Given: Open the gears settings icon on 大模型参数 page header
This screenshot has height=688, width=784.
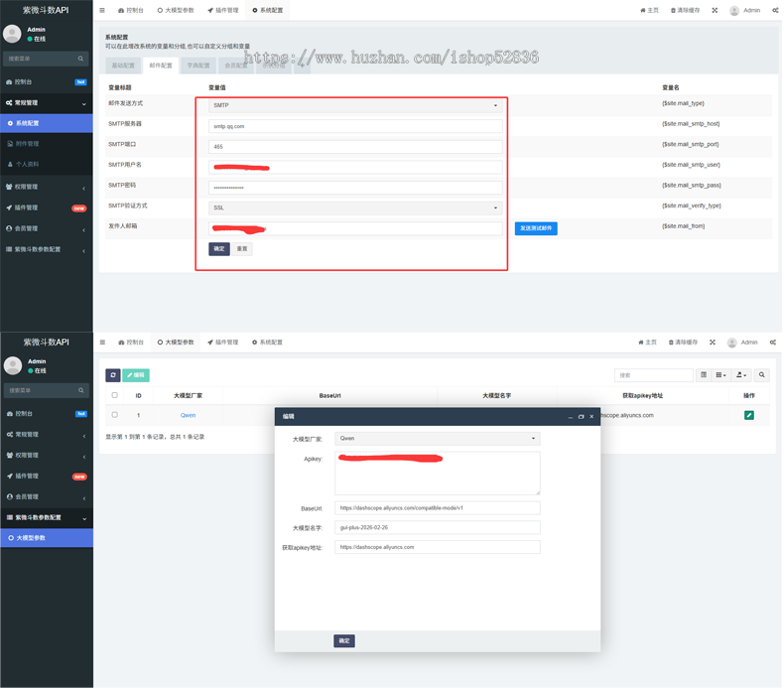Looking at the screenshot, I should click(x=773, y=343).
